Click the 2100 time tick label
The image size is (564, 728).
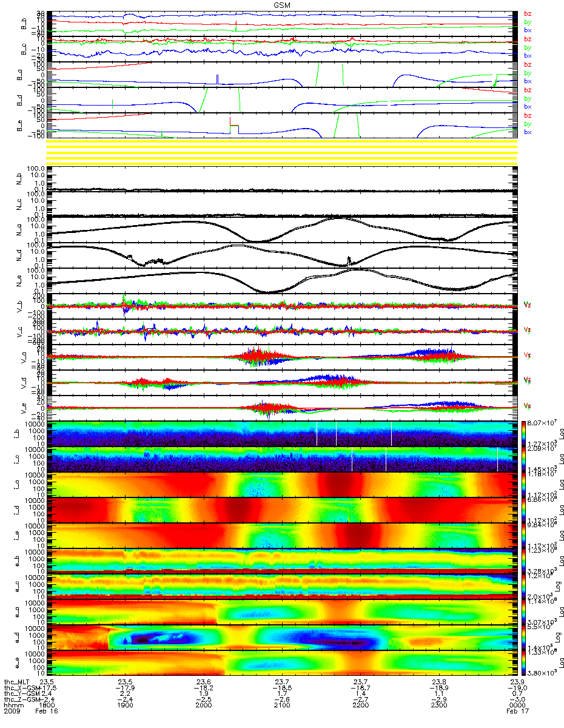281,706
